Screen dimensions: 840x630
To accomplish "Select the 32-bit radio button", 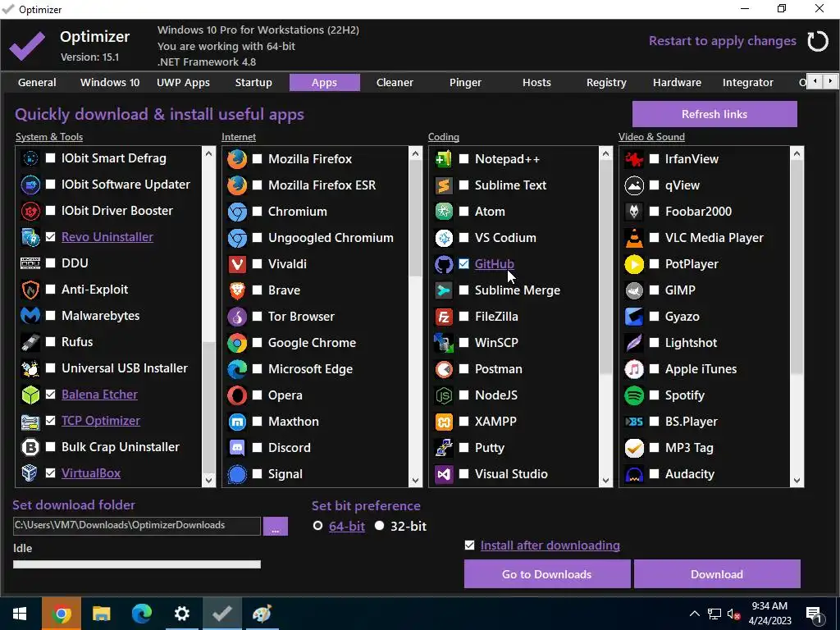I will click(x=379, y=526).
